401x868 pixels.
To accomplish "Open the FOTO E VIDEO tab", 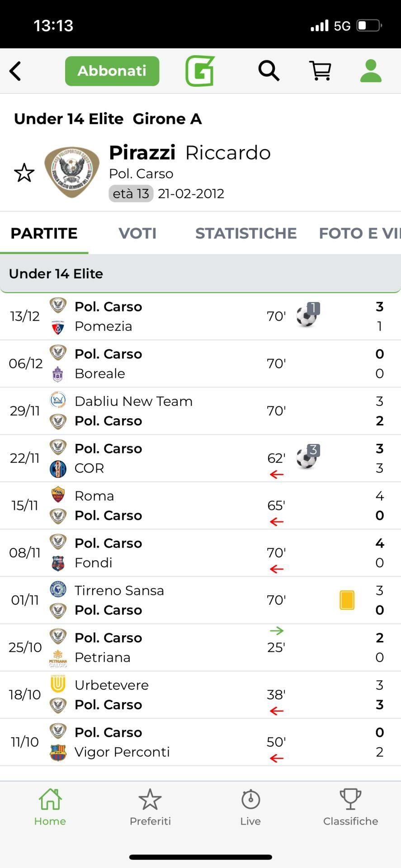I will coord(359,233).
